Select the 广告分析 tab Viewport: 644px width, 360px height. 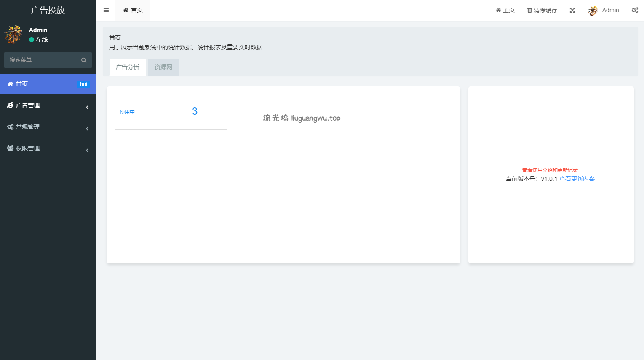(127, 67)
